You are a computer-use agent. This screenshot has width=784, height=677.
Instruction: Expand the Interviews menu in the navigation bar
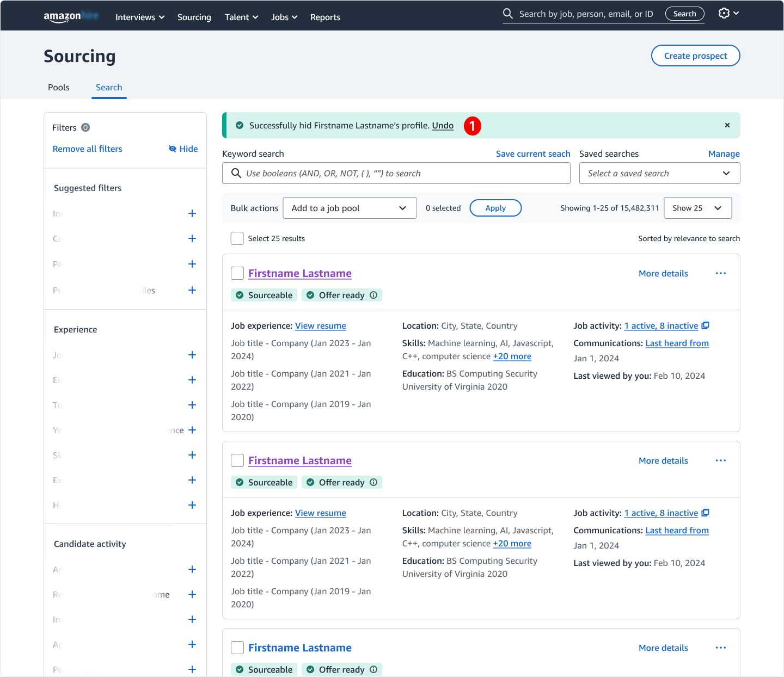click(140, 17)
